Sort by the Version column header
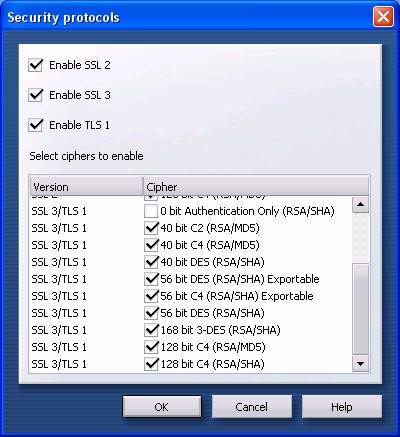 (86, 186)
